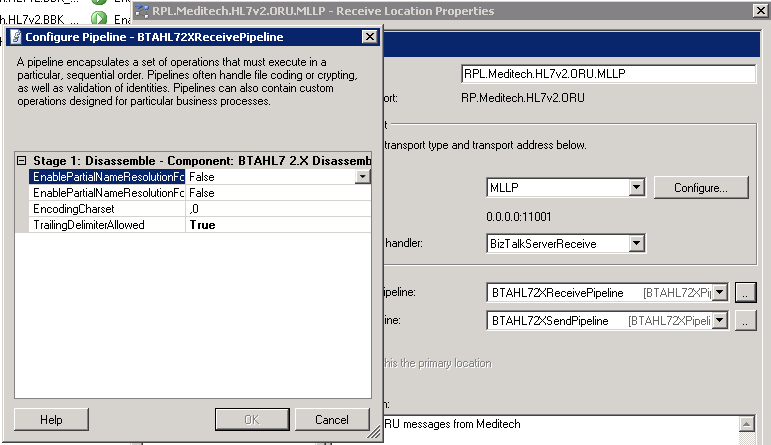Click the description field scroll up arrow
Image resolution: width=771 pixels, height=445 pixels.
click(746, 424)
